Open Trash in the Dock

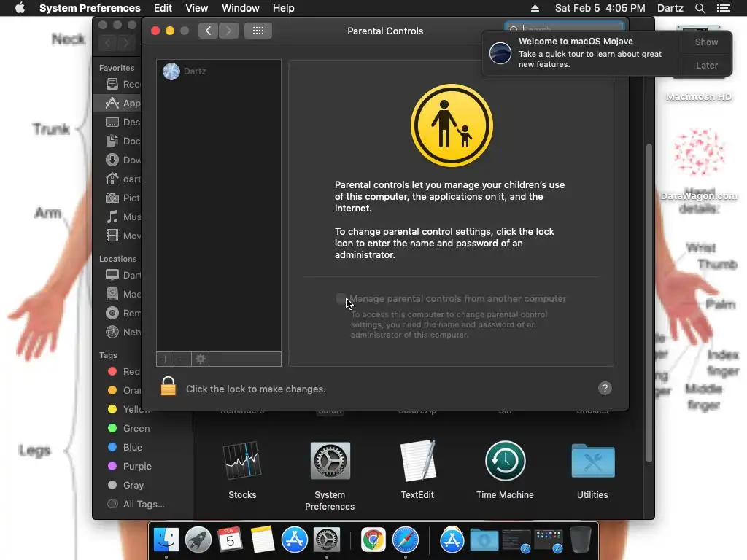coord(580,540)
